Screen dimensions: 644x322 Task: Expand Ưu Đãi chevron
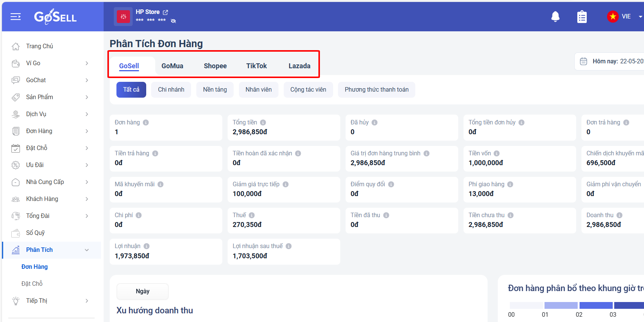(87, 165)
